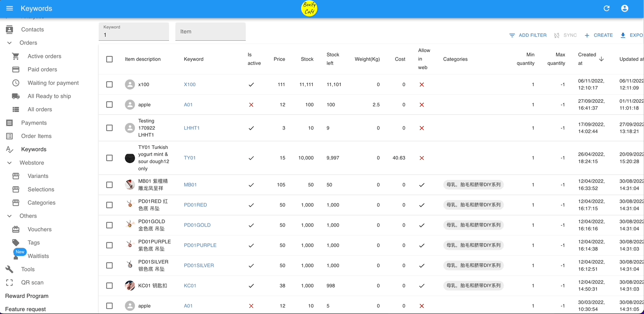The width and height of the screenshot is (644, 314).
Task: Select the checkbox beside the x100 item
Action: coord(109,84)
